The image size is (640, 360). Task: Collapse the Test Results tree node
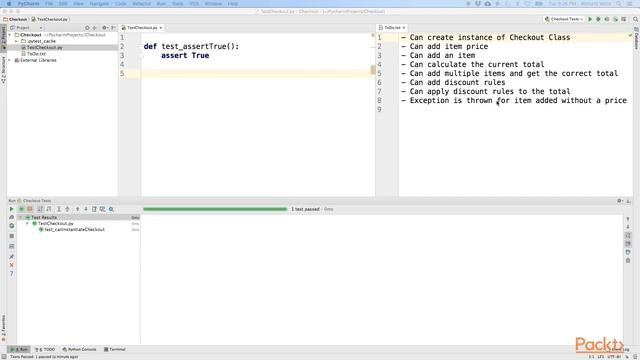(x=20, y=218)
